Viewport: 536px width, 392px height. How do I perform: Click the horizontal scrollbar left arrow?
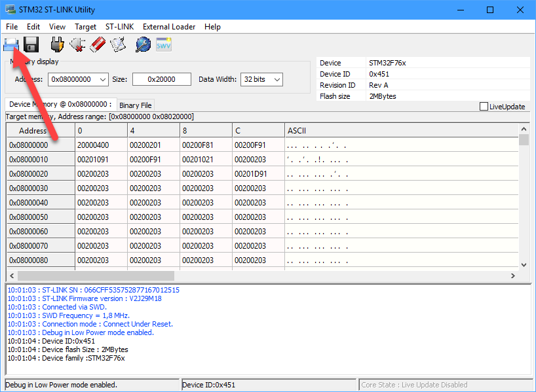pos(12,276)
